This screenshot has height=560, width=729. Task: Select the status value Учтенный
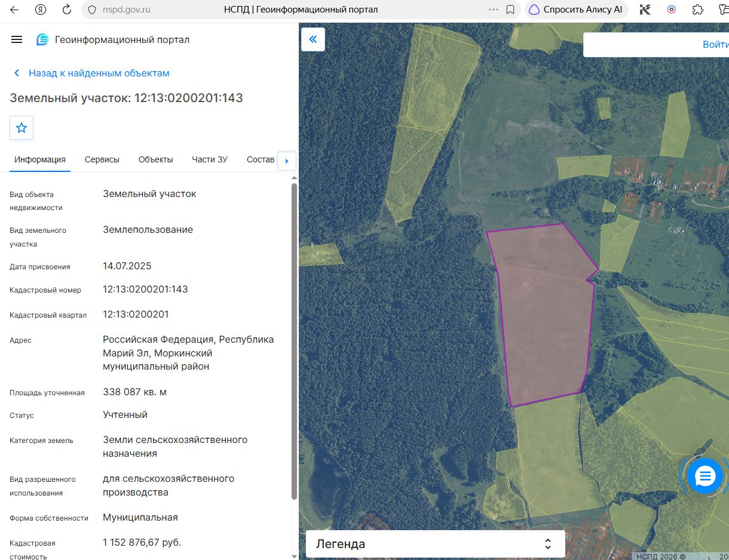pos(125,414)
